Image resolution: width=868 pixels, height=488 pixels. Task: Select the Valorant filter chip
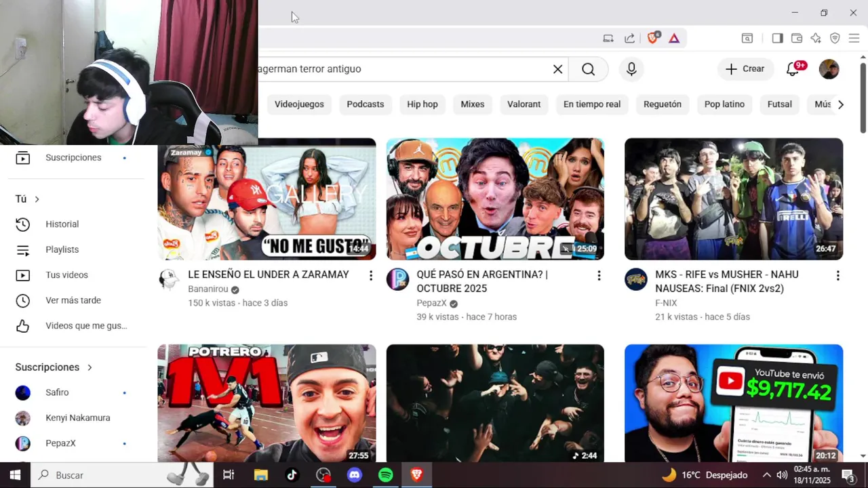524,104
